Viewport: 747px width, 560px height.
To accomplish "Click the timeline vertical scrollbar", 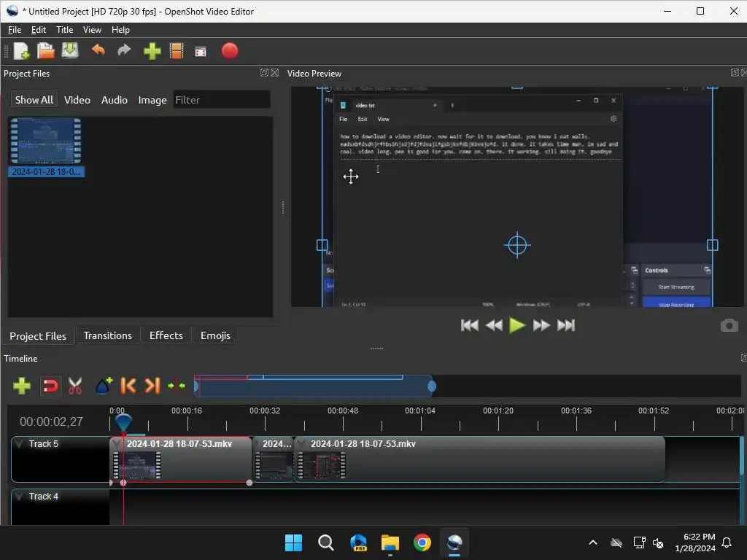I will (x=742, y=456).
